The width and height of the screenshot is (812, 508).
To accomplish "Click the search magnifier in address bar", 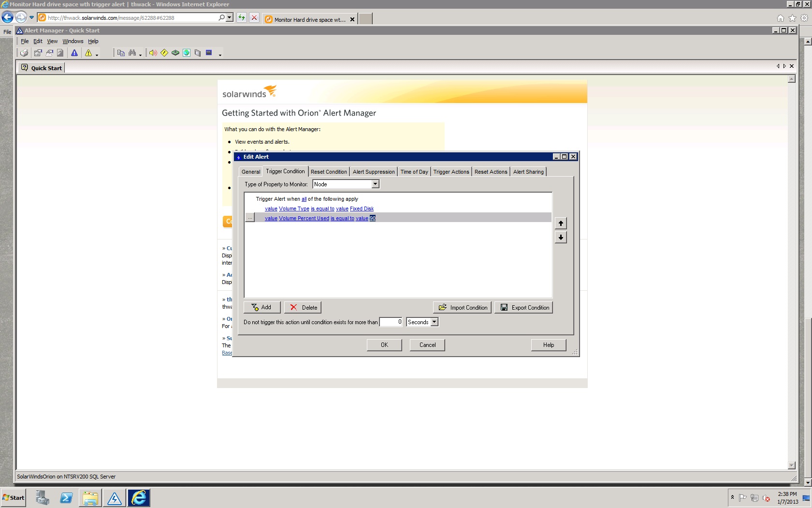I will pos(221,18).
